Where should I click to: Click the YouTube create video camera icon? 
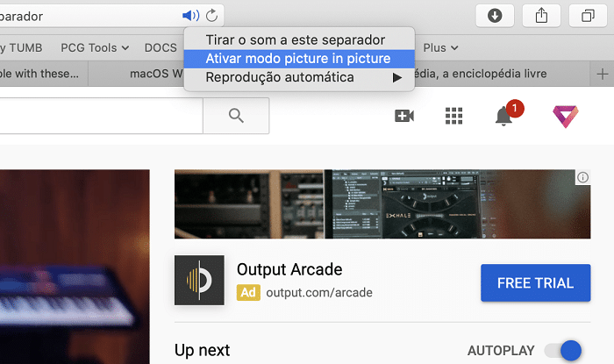tap(404, 116)
